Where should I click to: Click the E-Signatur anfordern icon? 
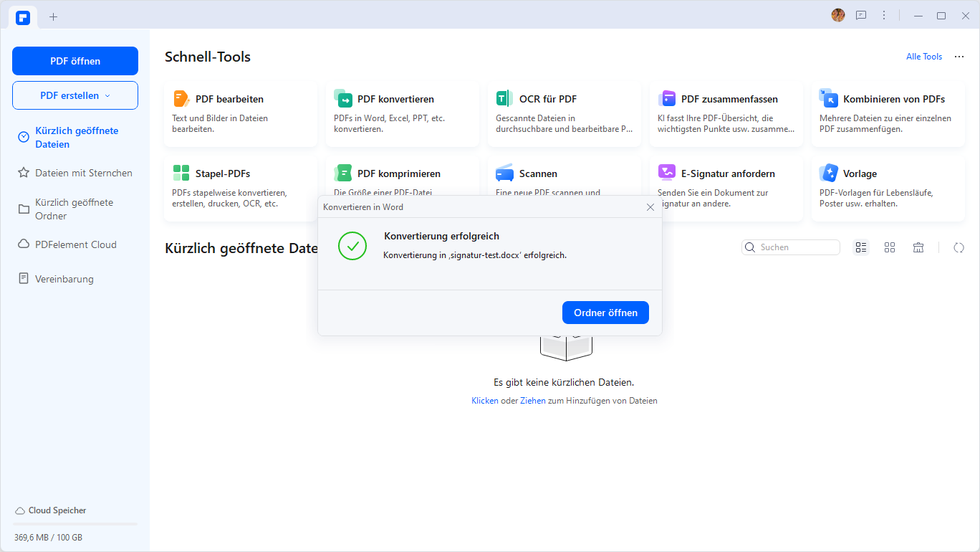[667, 172]
